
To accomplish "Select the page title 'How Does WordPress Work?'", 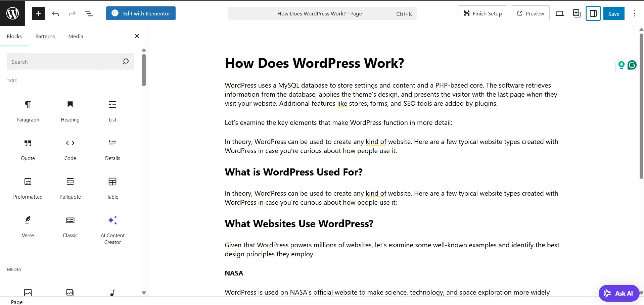I will [314, 63].
